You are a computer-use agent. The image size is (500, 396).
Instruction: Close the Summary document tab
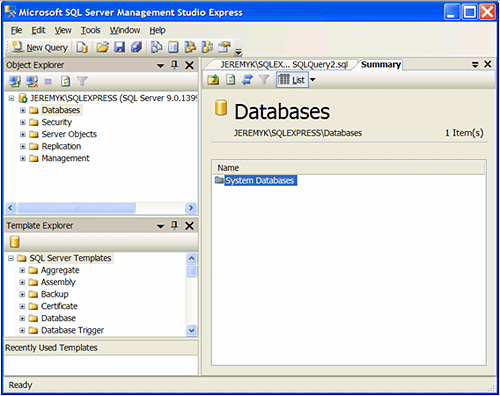pos(488,64)
